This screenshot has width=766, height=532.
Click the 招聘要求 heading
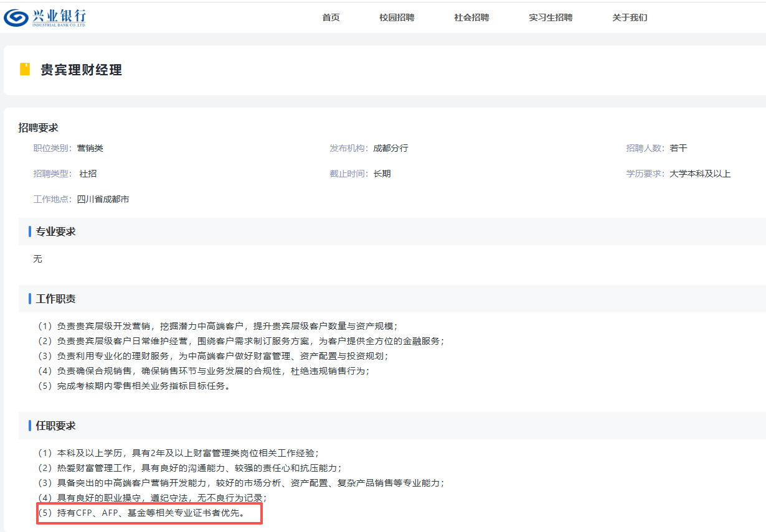pyautogui.click(x=38, y=128)
